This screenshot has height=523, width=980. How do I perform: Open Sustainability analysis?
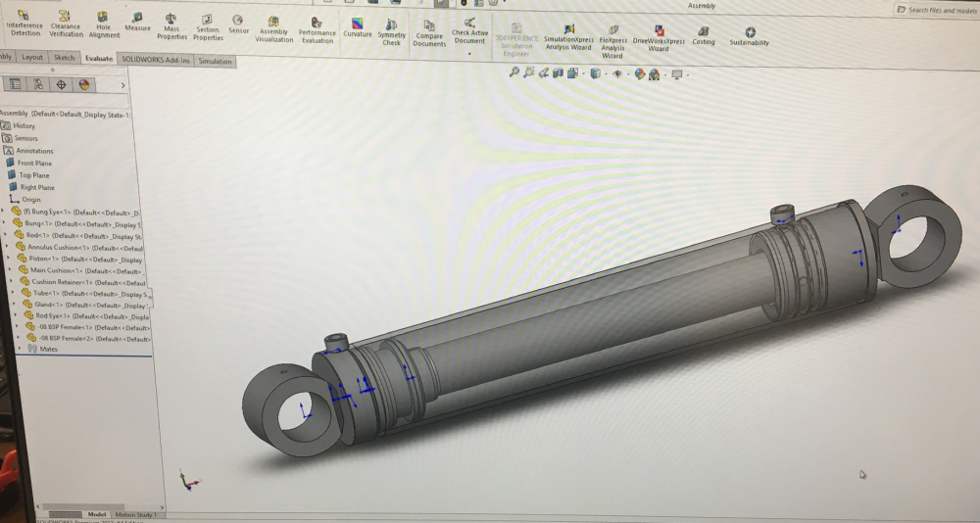coord(749,37)
